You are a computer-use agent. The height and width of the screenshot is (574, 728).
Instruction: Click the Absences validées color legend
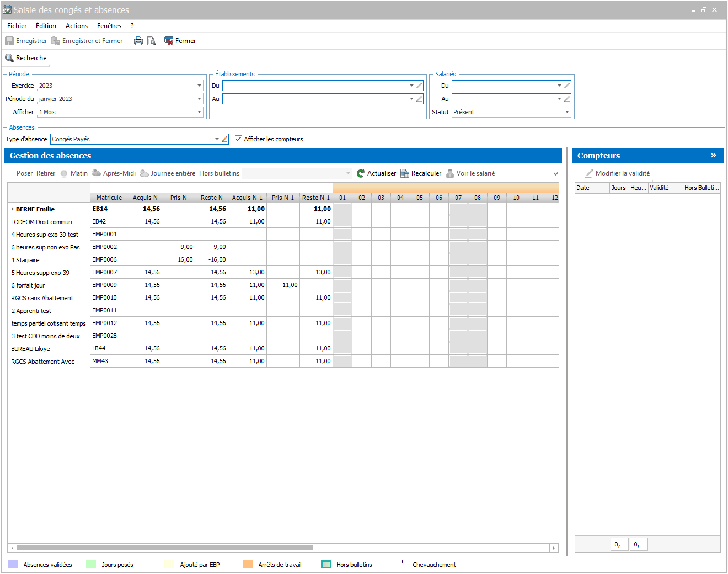tap(13, 565)
